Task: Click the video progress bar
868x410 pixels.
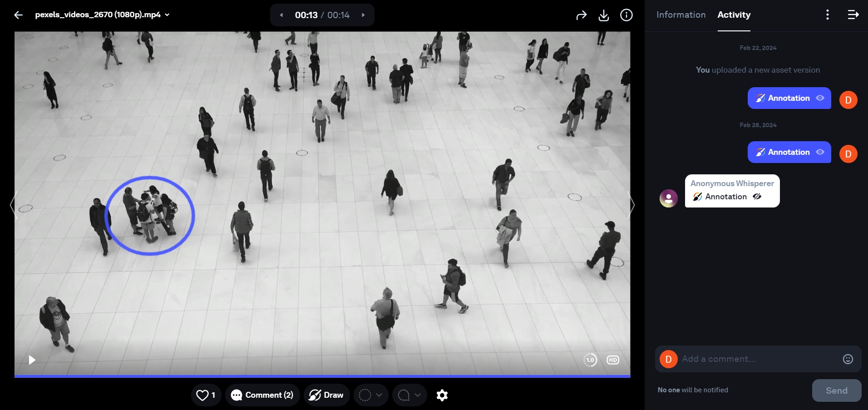Action: (x=322, y=376)
